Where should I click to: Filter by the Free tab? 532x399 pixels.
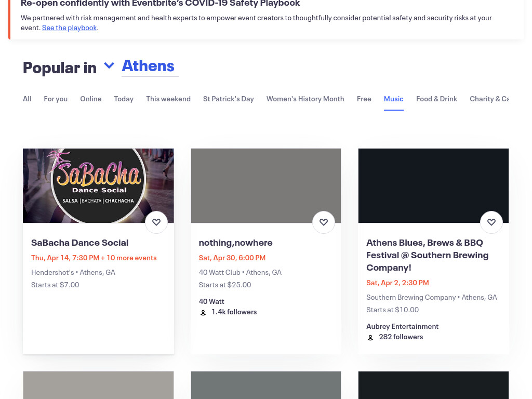pos(364,99)
